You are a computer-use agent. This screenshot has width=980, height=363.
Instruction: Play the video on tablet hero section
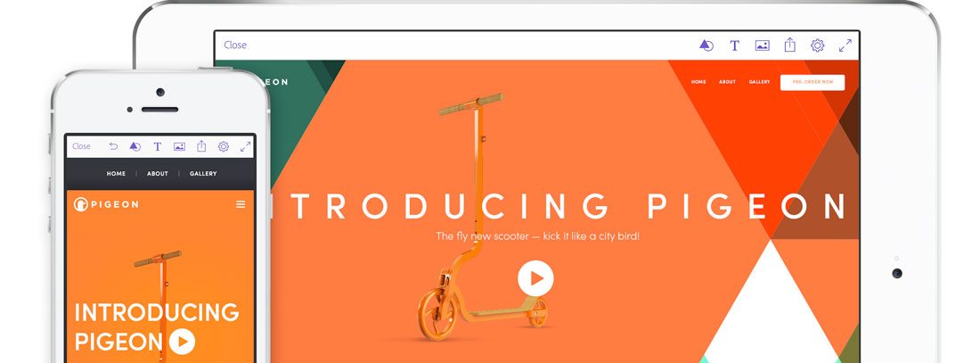click(535, 278)
